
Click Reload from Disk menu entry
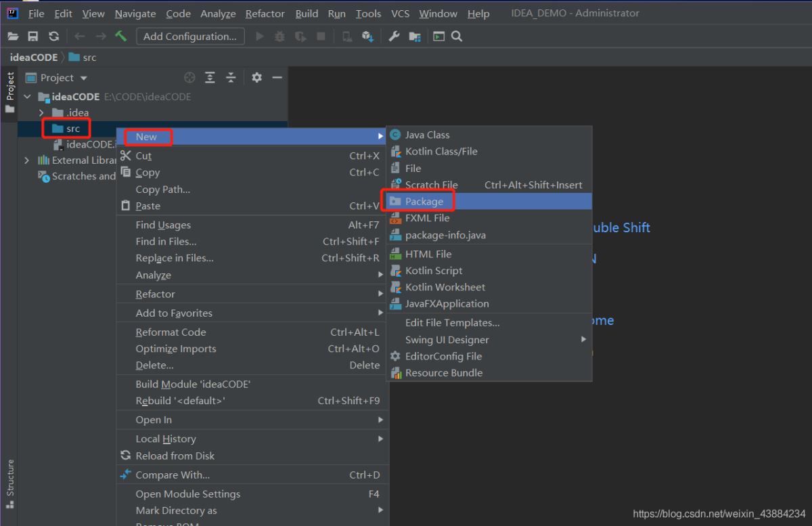pyautogui.click(x=175, y=456)
